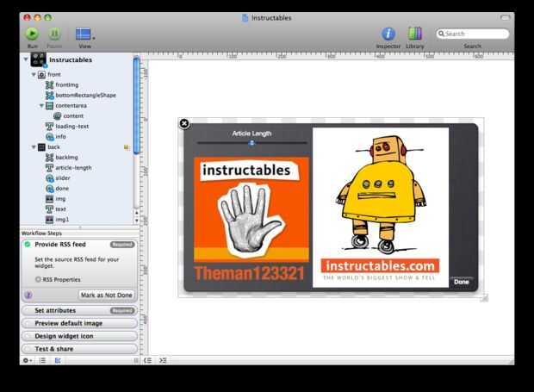Collapse the front group in navigator

pos(34,74)
